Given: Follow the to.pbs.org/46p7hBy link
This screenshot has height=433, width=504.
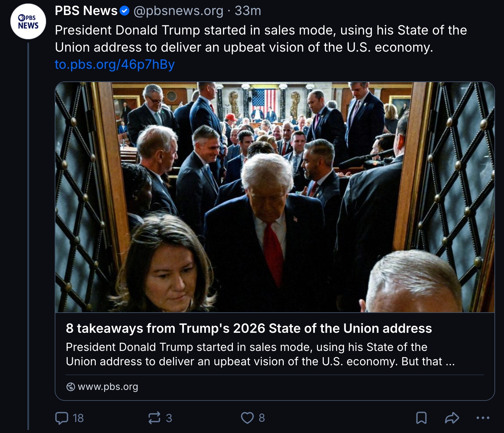Looking at the screenshot, I should click(115, 64).
